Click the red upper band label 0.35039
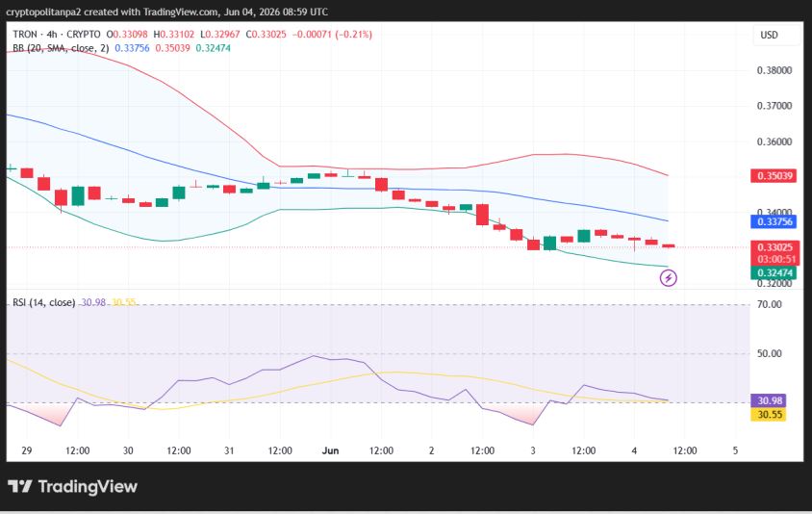Viewport: 812px width, 514px height. click(x=774, y=175)
